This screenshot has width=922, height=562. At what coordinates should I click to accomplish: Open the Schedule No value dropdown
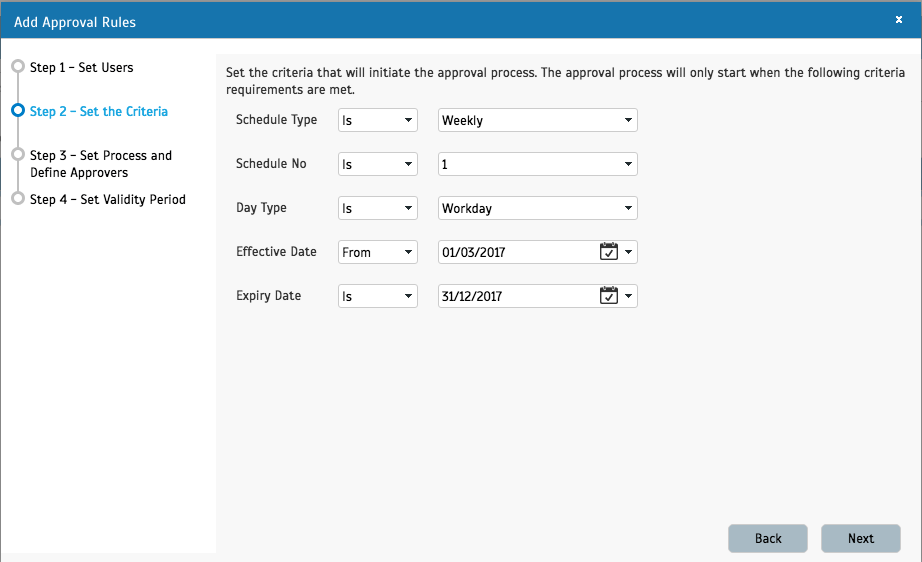point(537,164)
